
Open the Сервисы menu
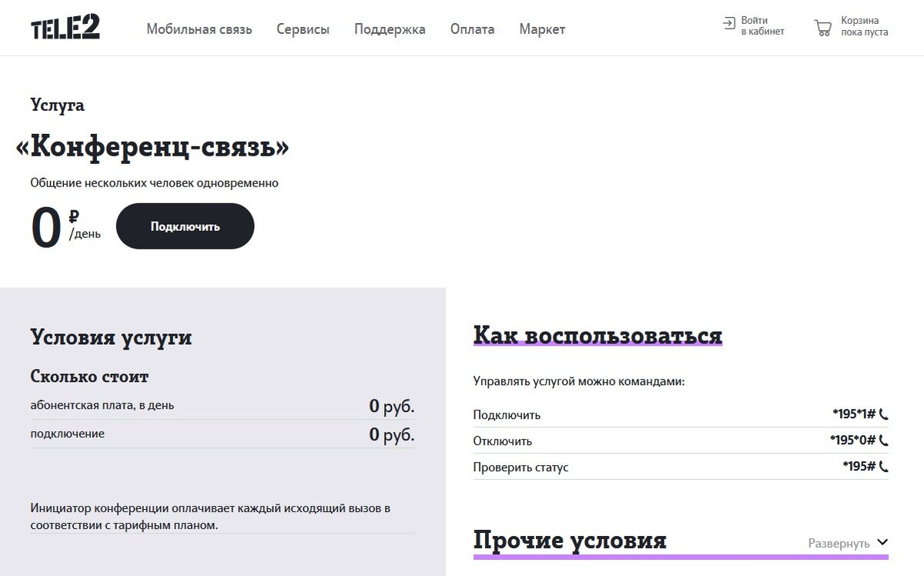pos(303,29)
